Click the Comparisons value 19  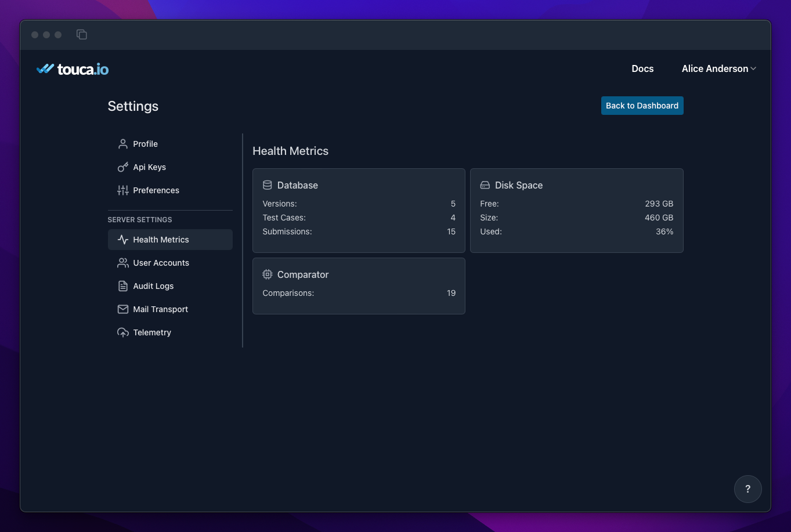(452, 293)
